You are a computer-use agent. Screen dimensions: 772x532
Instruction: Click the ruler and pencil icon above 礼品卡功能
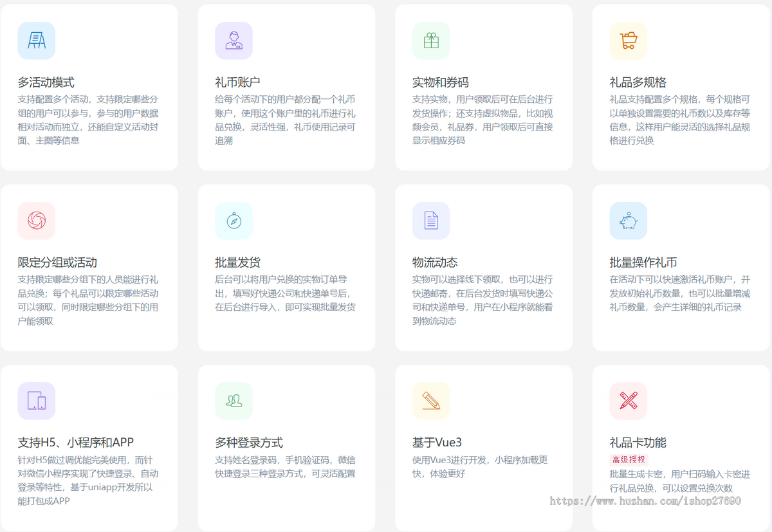pos(629,401)
